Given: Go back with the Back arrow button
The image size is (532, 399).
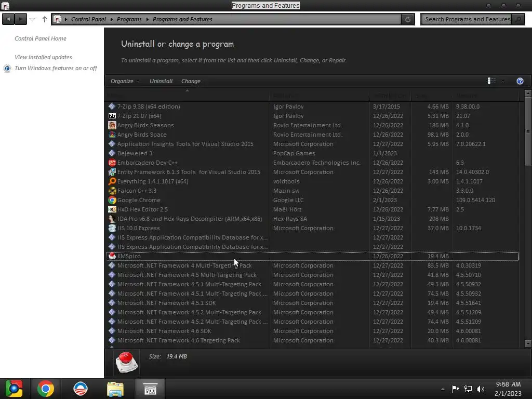Looking at the screenshot, I should pos(8,19).
